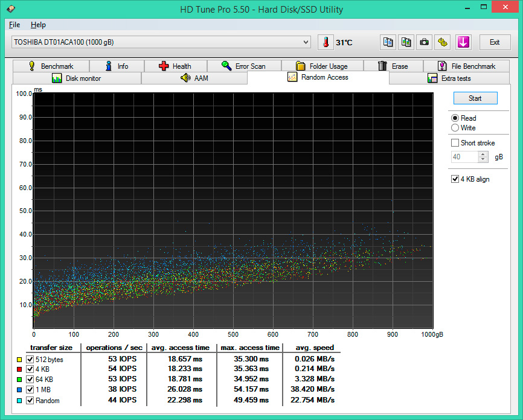Click the thermometer temperature icon
This screenshot has height=420, width=523.
point(326,42)
